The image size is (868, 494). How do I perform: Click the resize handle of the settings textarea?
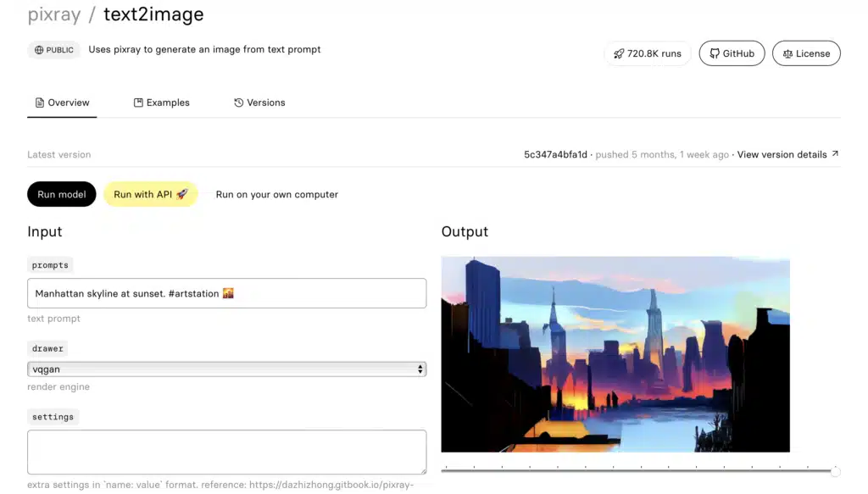pos(422,470)
